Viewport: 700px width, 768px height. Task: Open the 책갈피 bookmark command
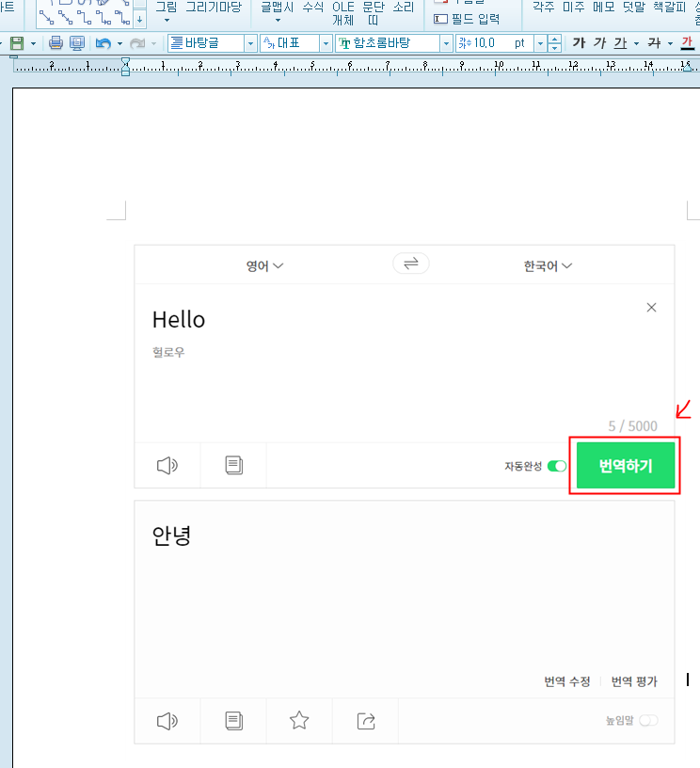click(669, 8)
